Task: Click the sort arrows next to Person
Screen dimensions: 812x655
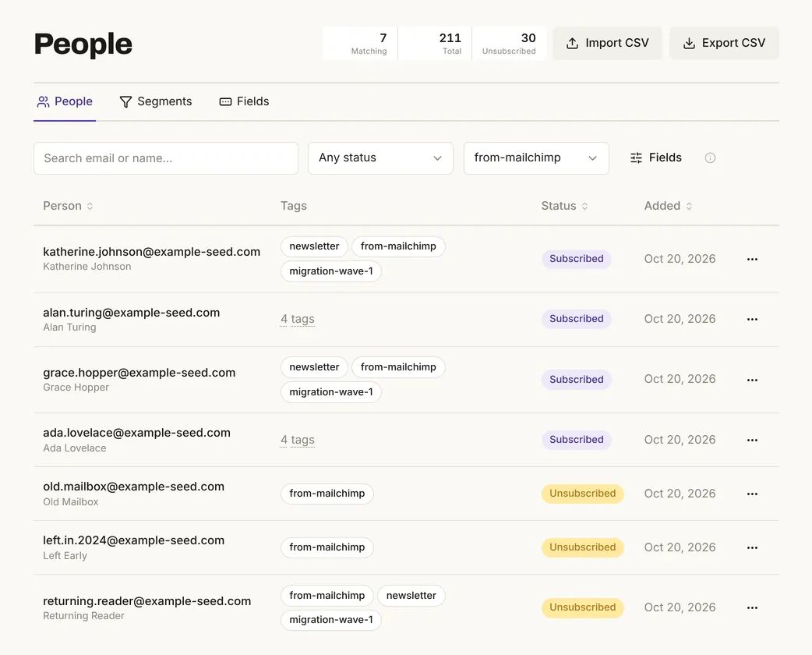Action: 90,206
